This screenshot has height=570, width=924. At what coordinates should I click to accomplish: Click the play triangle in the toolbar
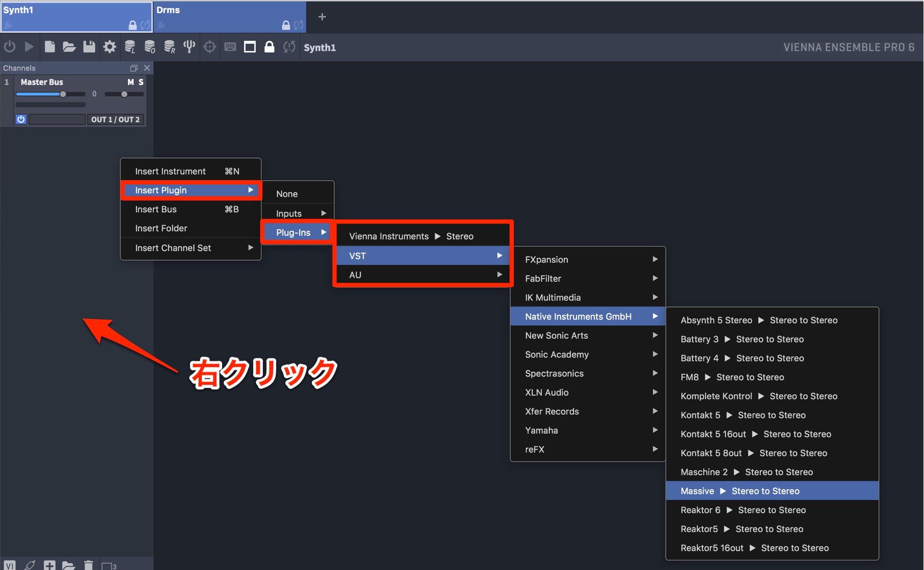(29, 47)
